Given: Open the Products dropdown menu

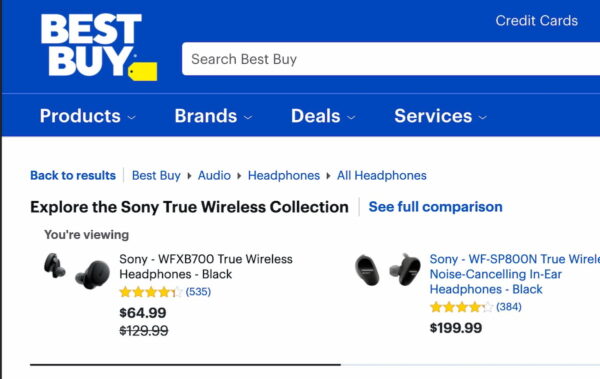Looking at the screenshot, I should (x=88, y=116).
